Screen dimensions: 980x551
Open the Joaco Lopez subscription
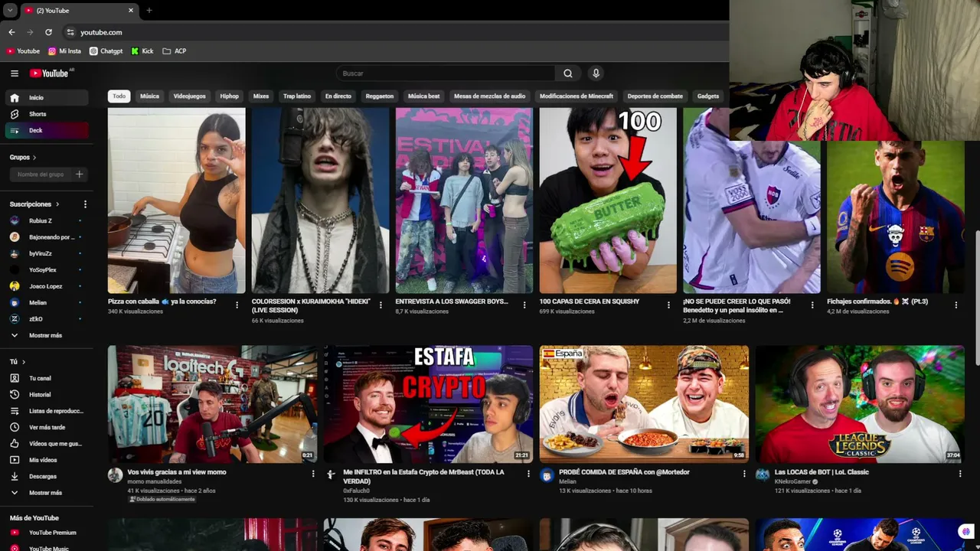coord(47,286)
